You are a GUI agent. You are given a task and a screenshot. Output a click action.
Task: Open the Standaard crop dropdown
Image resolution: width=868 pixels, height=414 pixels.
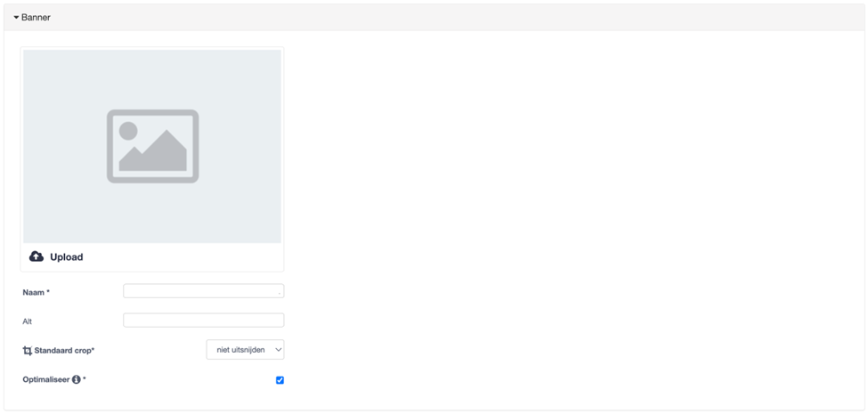pos(245,350)
